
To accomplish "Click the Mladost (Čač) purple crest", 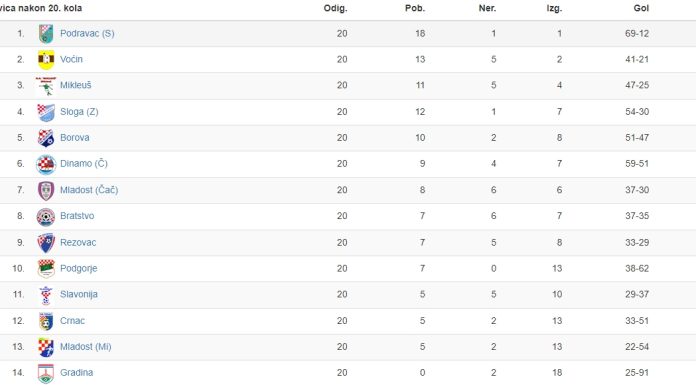I will (x=46, y=191).
